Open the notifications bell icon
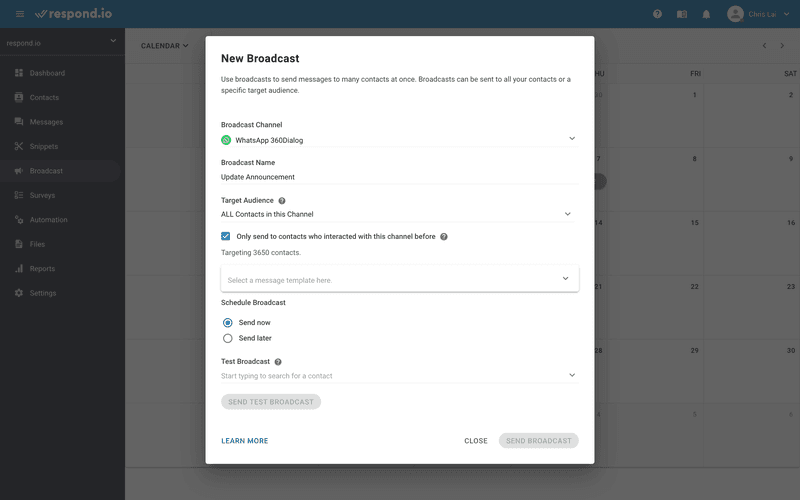 point(706,14)
